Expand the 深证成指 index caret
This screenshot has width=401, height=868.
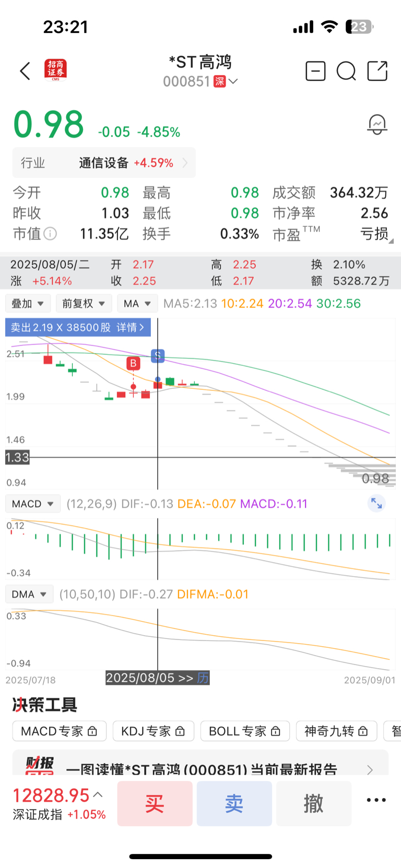tap(98, 795)
